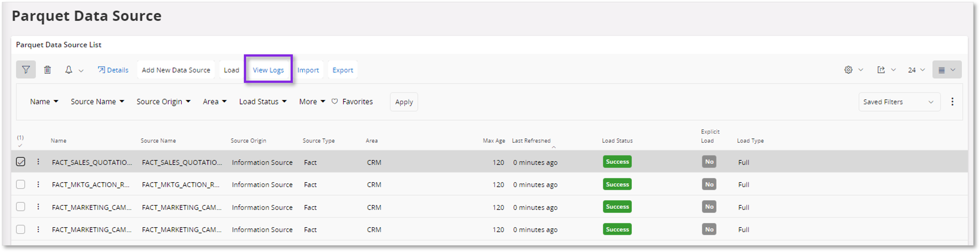
Task: Click the export share icon
Action: point(881,70)
